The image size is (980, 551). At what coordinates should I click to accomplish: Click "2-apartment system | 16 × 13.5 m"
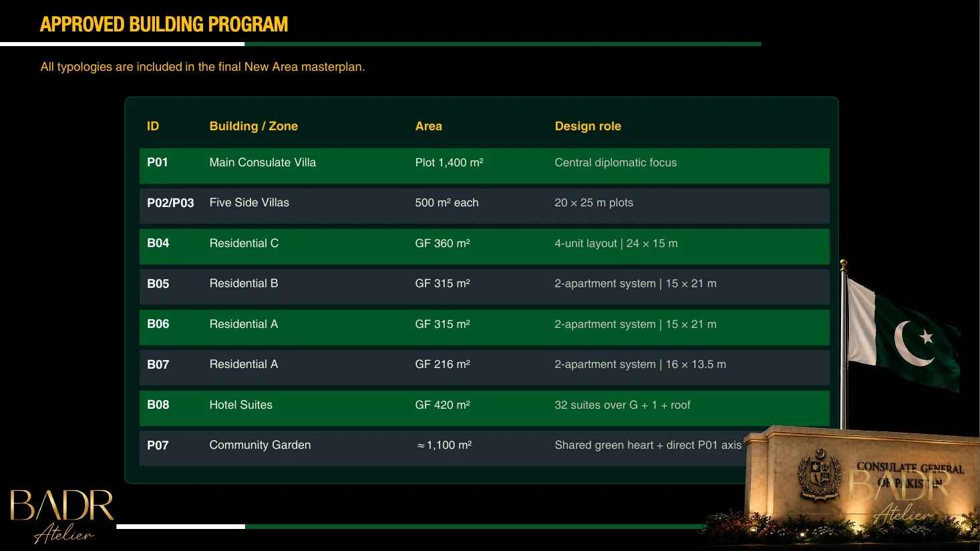(640, 364)
